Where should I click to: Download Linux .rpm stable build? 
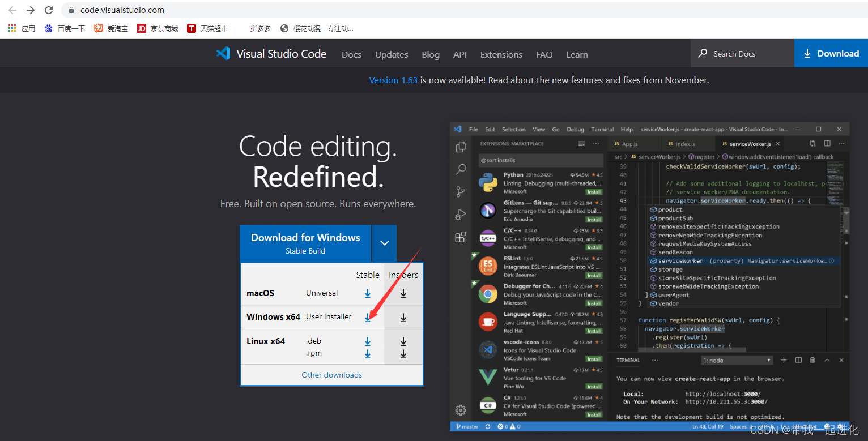(368, 354)
